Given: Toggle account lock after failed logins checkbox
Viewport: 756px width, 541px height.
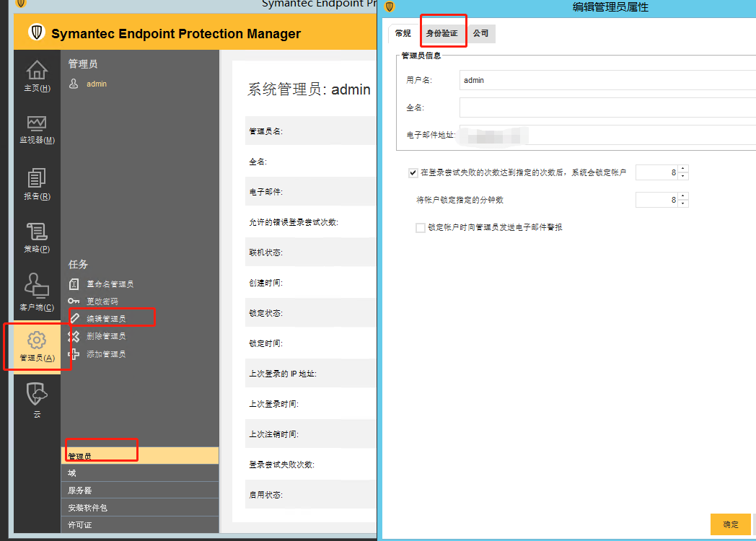Looking at the screenshot, I should [x=413, y=172].
